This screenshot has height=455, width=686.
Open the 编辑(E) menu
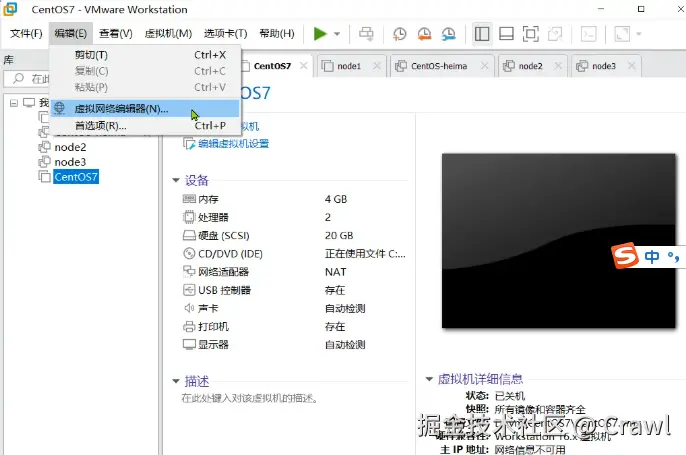(70, 33)
